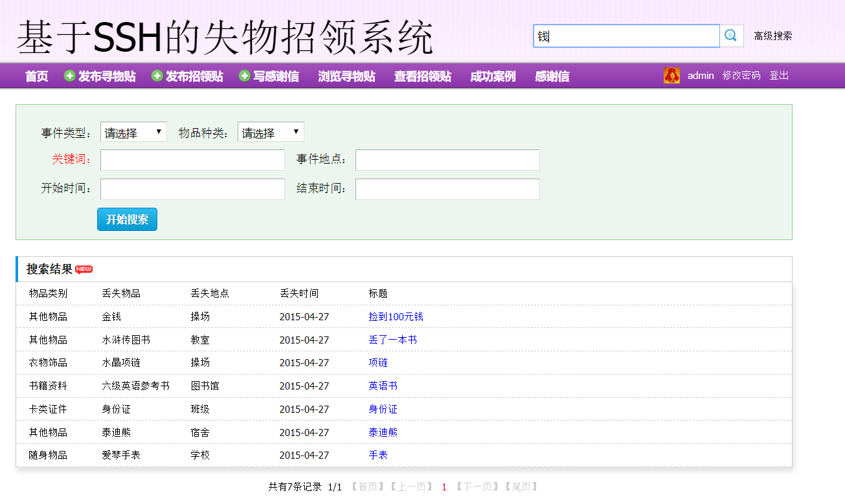The image size is (845, 504).
Task: Open the 感谢信 menu item
Action: [552, 76]
